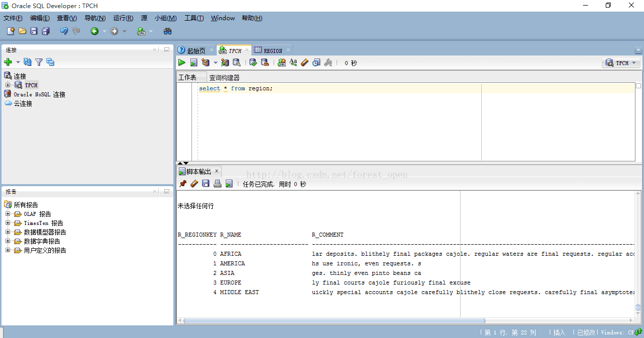Clear script output with the eraser icon
The image size is (644, 338).
pos(194,184)
